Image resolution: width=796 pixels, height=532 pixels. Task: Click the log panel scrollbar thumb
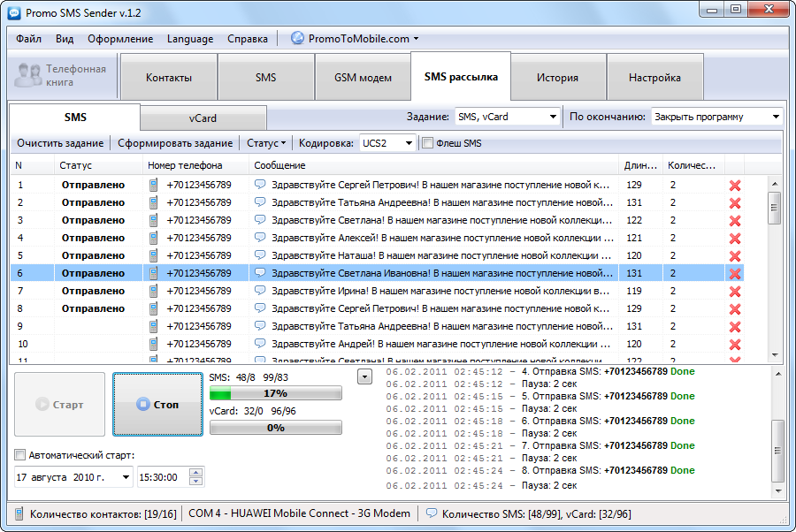[x=777, y=451]
